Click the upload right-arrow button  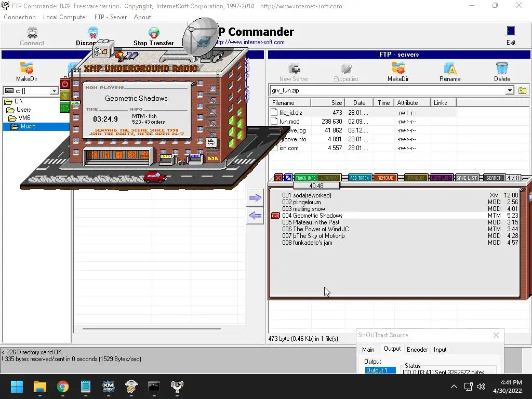[x=255, y=198]
